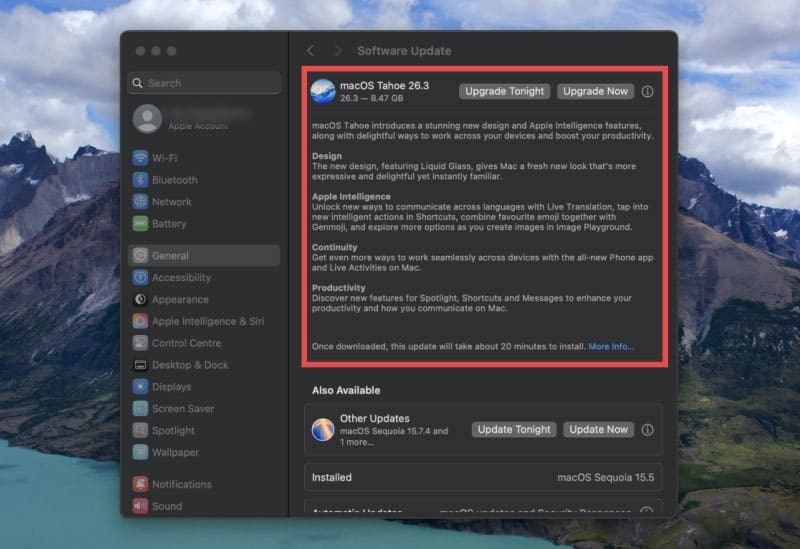Image resolution: width=800 pixels, height=549 pixels.
Task: Click the Sound sidebar label
Action: tap(167, 506)
